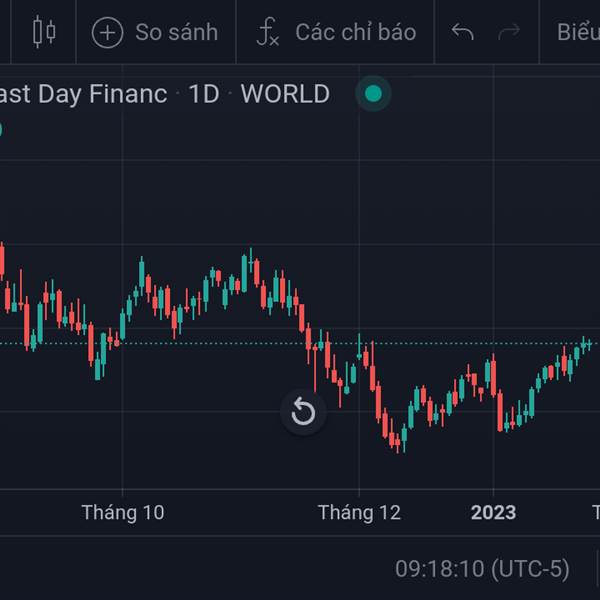Open the candlestick chart type selector
Viewport: 600px width, 600px height.
pos(44,32)
